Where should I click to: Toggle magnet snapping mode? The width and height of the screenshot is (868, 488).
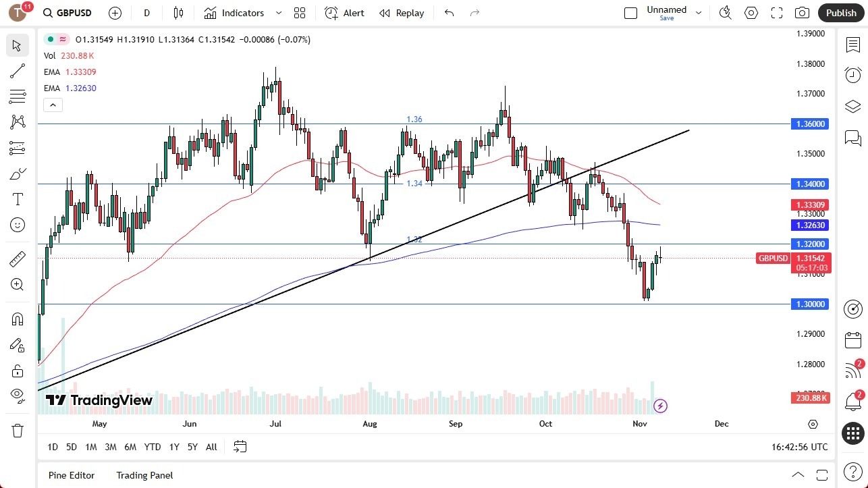coord(18,318)
